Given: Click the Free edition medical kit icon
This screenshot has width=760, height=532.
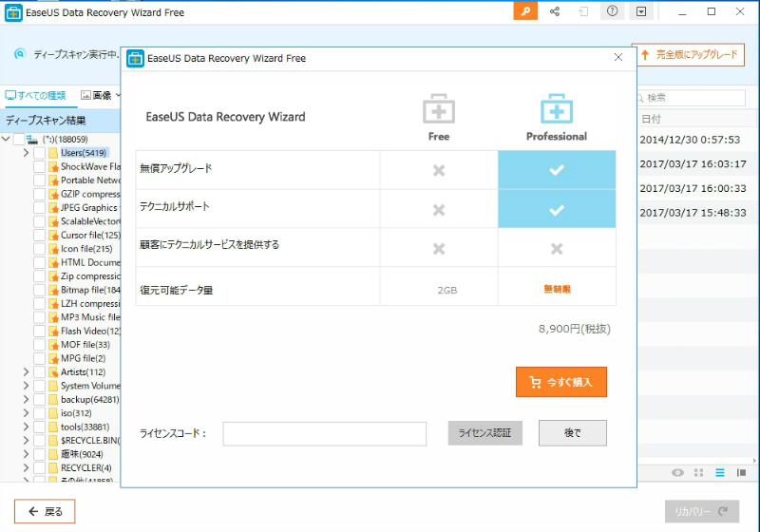Looking at the screenshot, I should click(439, 108).
